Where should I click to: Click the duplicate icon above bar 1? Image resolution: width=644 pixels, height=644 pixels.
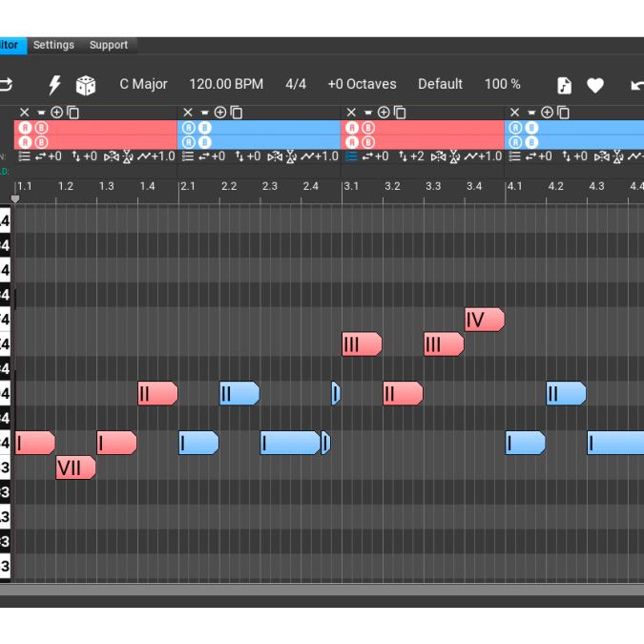tap(73, 113)
